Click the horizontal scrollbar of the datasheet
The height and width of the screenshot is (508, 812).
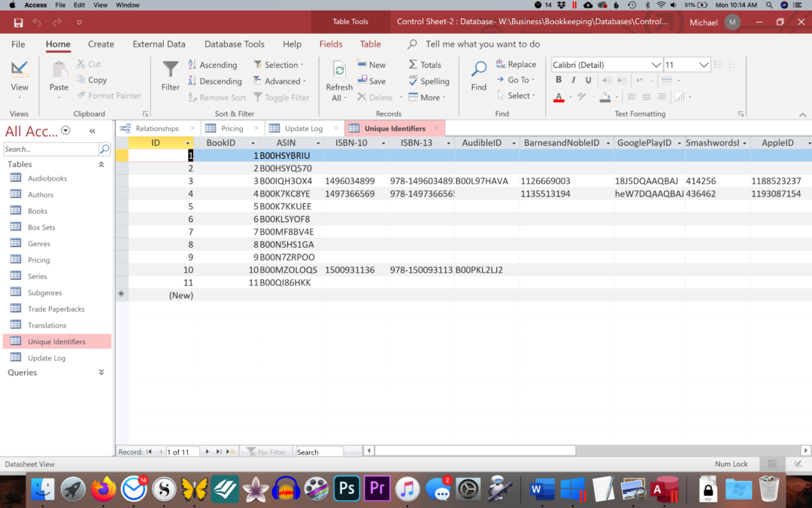(x=475, y=451)
